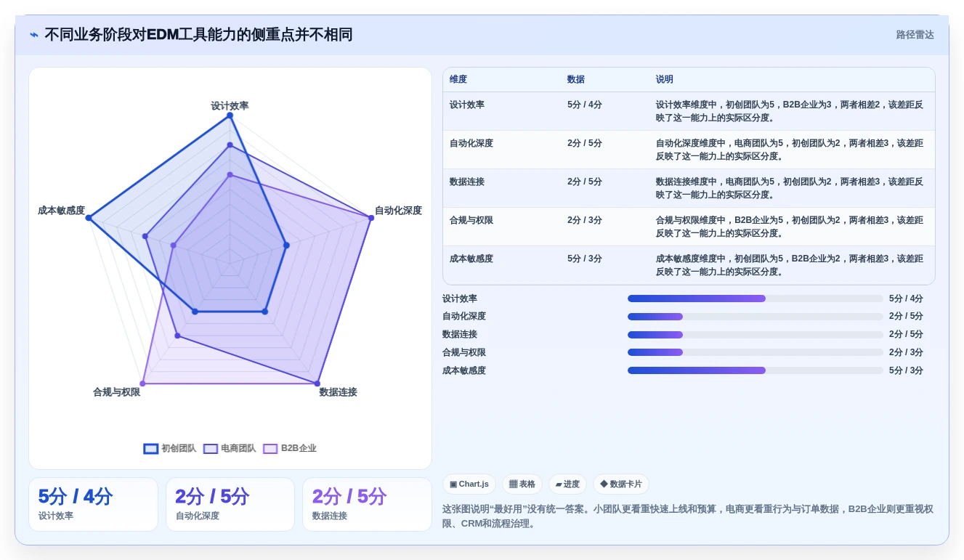Click the 表格 tag chip

[x=522, y=484]
